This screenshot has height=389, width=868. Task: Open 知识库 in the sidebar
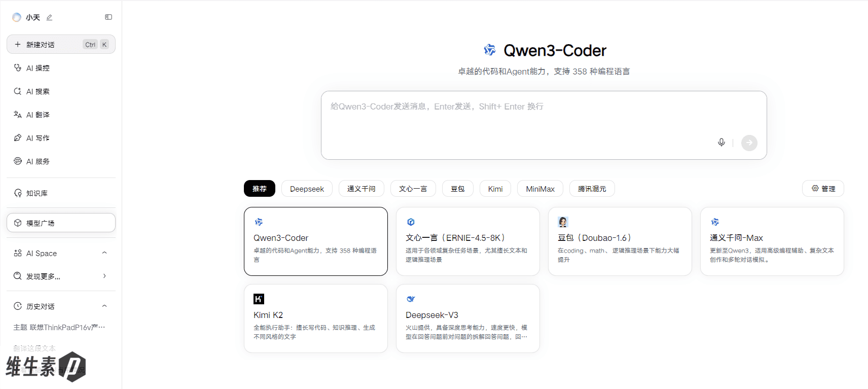(37, 193)
